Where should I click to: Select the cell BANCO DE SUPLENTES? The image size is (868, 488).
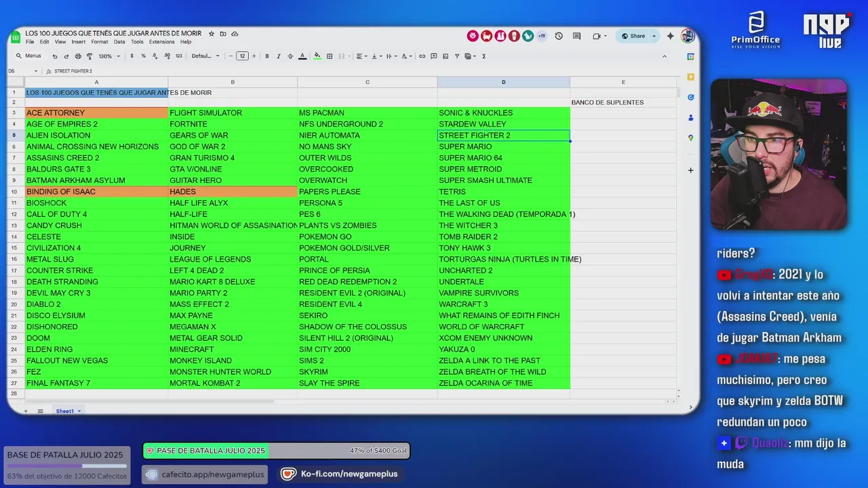623,102
